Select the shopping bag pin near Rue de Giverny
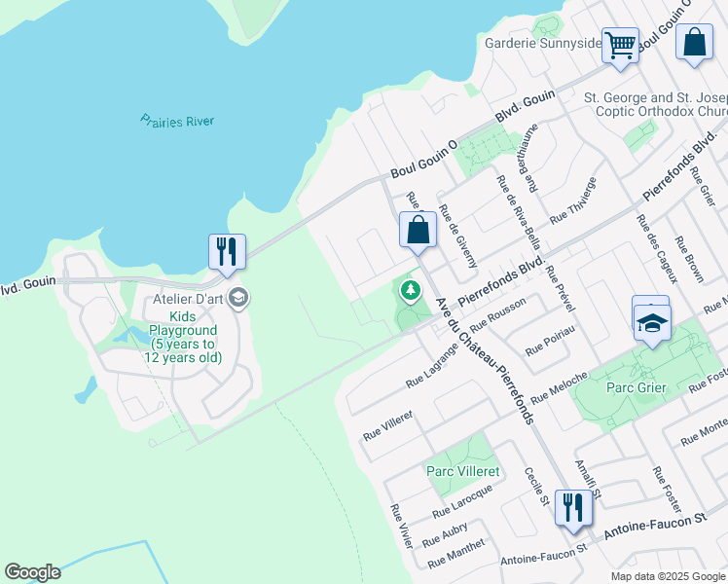The width and height of the screenshot is (728, 584). pos(417,231)
